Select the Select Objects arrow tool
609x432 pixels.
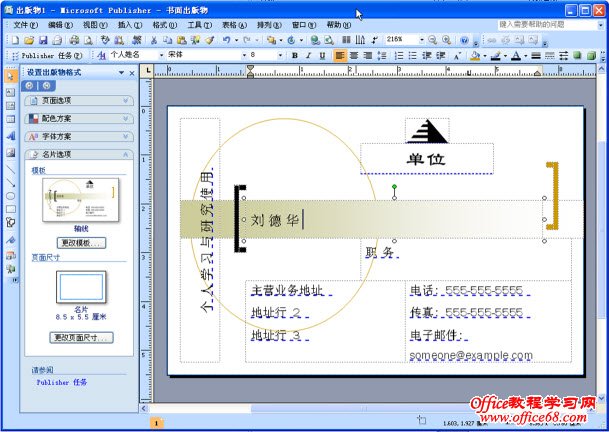pos(10,76)
